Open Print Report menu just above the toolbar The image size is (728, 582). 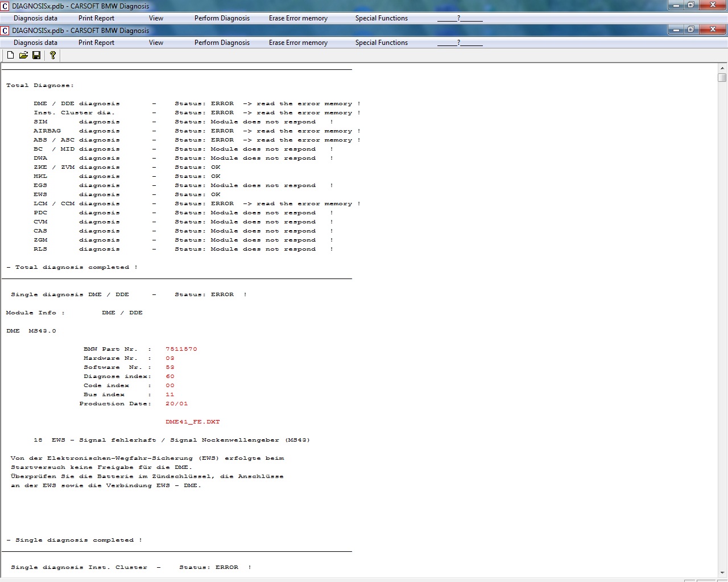[96, 43]
